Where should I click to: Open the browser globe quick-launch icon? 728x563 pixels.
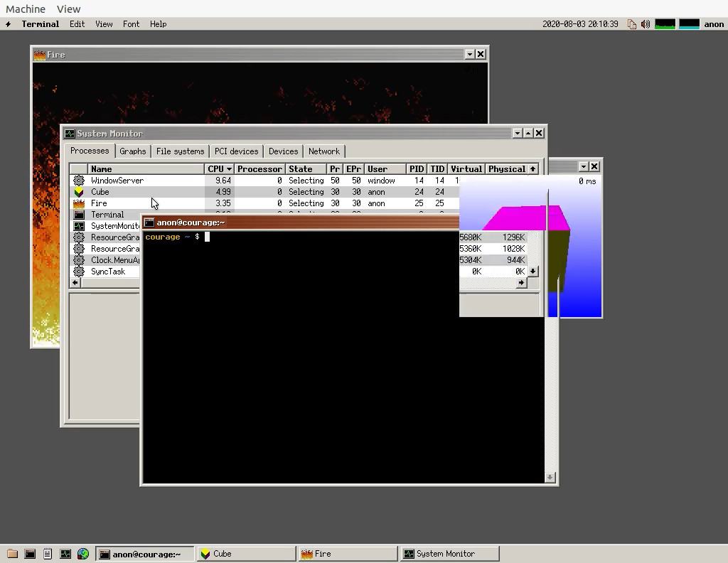pyautogui.click(x=83, y=554)
